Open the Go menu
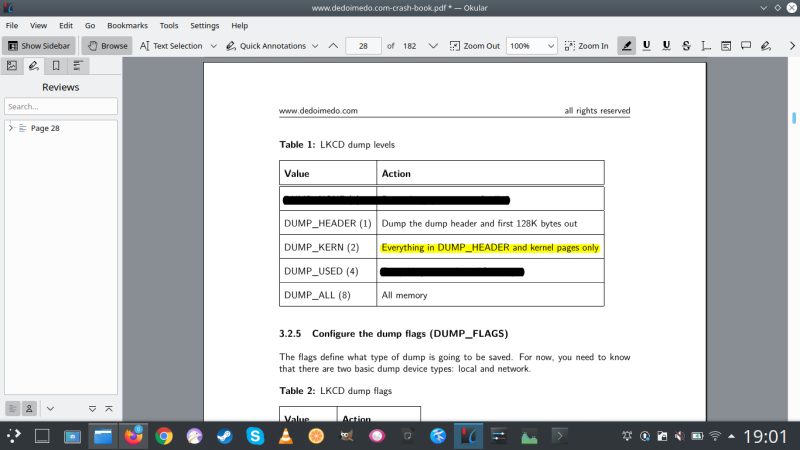The width and height of the screenshot is (800, 450). (90, 26)
